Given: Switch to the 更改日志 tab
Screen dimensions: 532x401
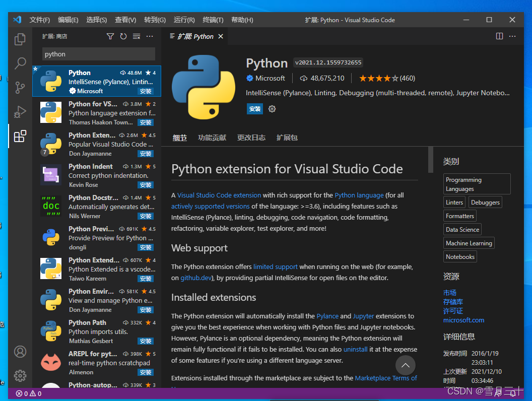Looking at the screenshot, I should click(x=251, y=138).
